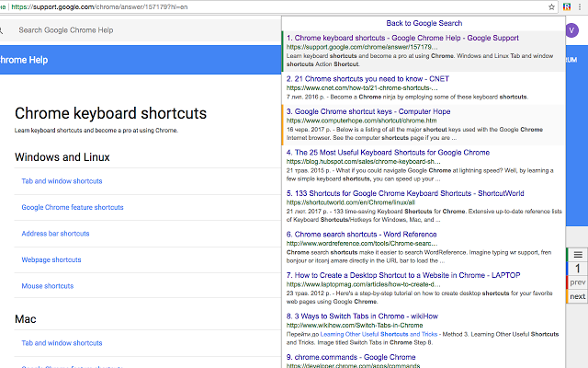Open result 8 3 Ways to Switch Tabs wikiHow
Image resolution: width=588 pixels, height=368 pixels.
362,316
